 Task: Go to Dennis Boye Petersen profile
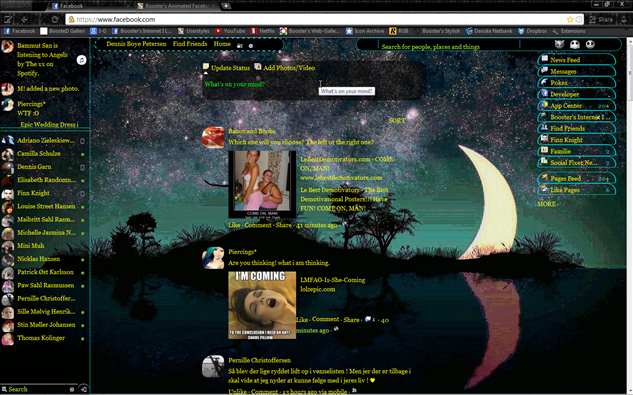click(136, 44)
